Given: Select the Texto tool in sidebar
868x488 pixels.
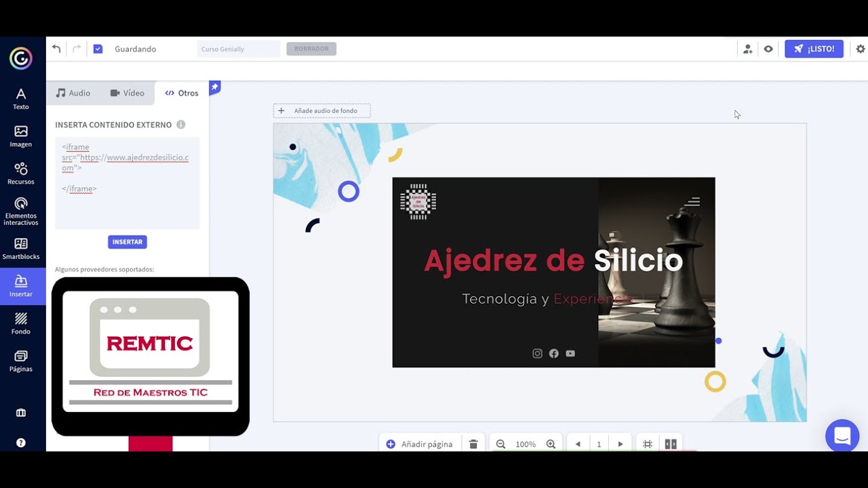Looking at the screenshot, I should (x=21, y=99).
